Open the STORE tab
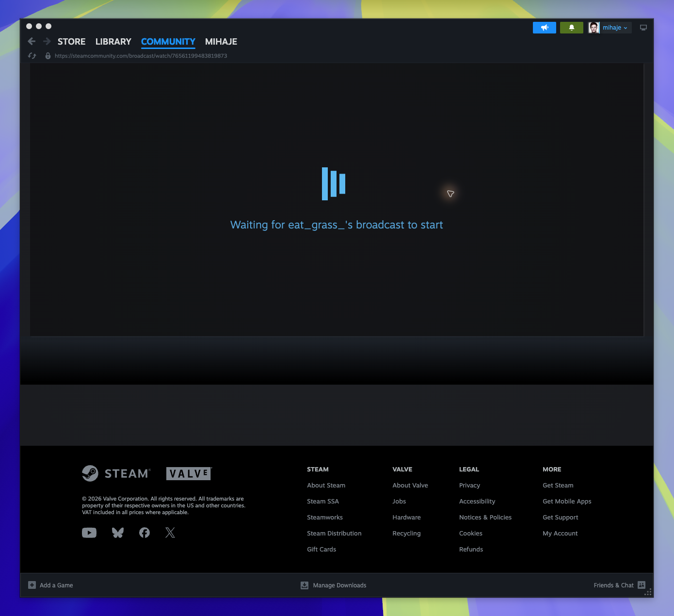The height and width of the screenshot is (616, 674). coord(71,42)
